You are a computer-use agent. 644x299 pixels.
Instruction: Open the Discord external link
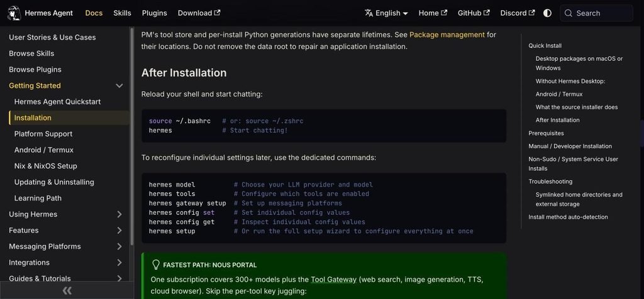(518, 13)
